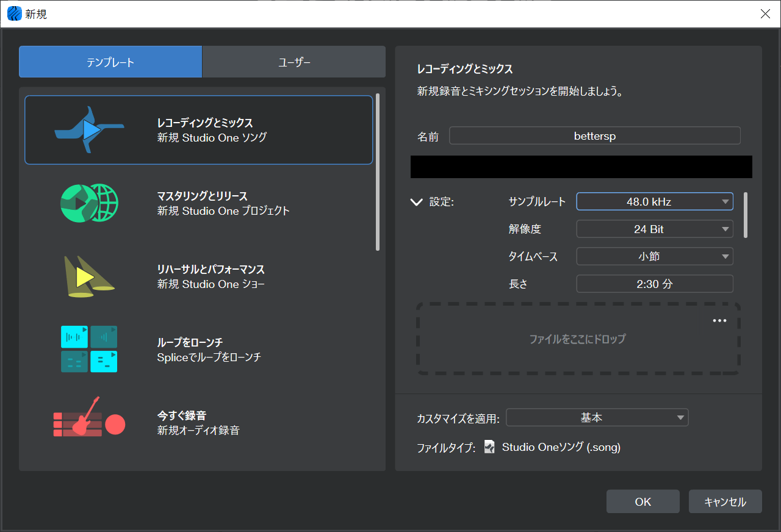Select the Mastering and Release globe icon
The image size is (781, 532).
click(89, 203)
